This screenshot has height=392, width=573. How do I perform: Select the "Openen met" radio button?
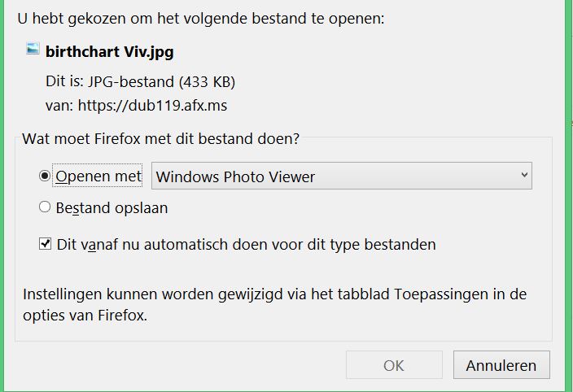click(x=45, y=176)
